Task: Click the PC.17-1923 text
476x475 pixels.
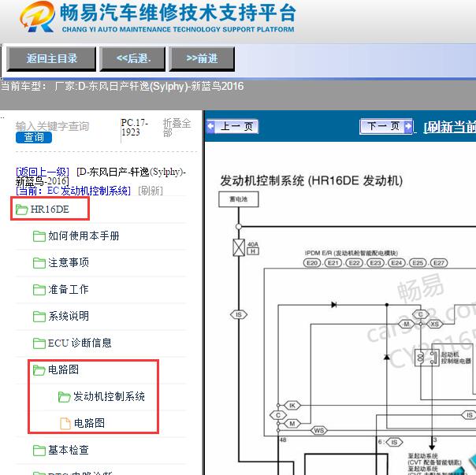Action: (x=135, y=128)
